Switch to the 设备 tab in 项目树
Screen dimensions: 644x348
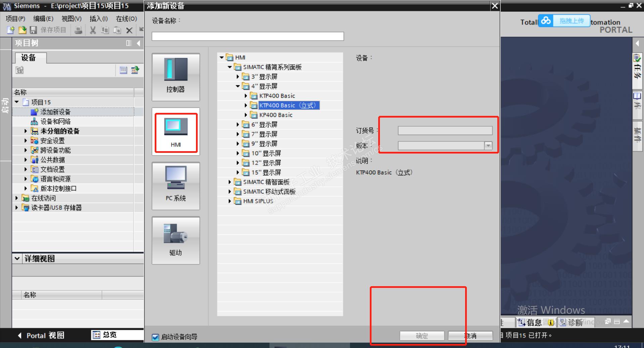(x=31, y=58)
